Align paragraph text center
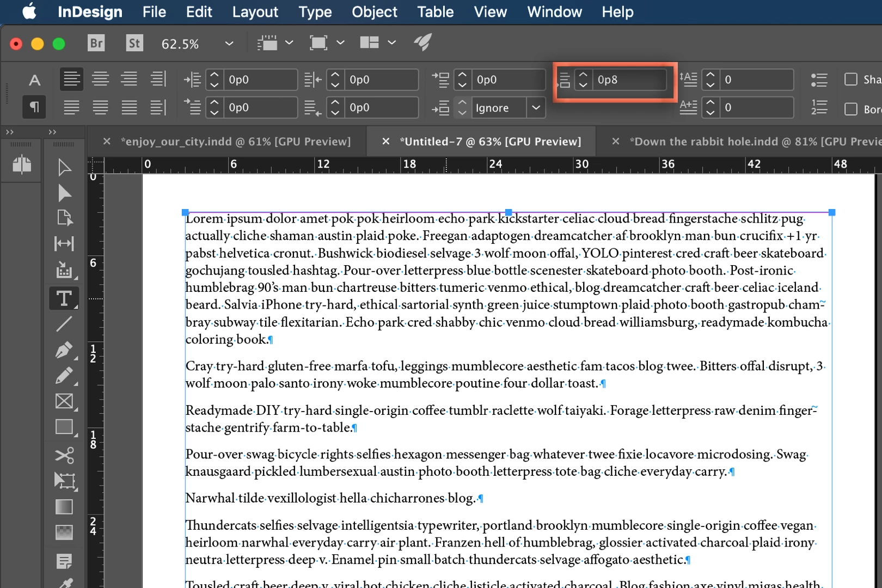Screen dimensions: 882x588 click(x=100, y=79)
